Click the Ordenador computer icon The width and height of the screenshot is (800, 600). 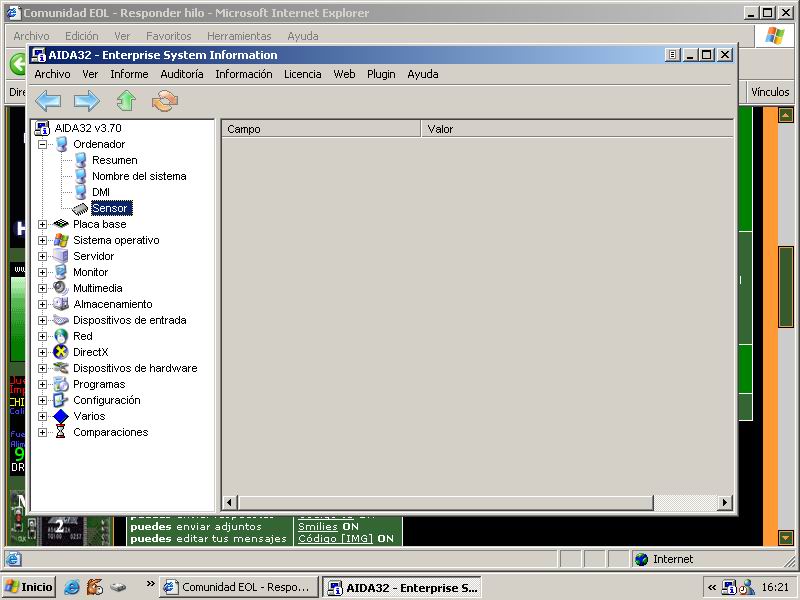pos(61,144)
